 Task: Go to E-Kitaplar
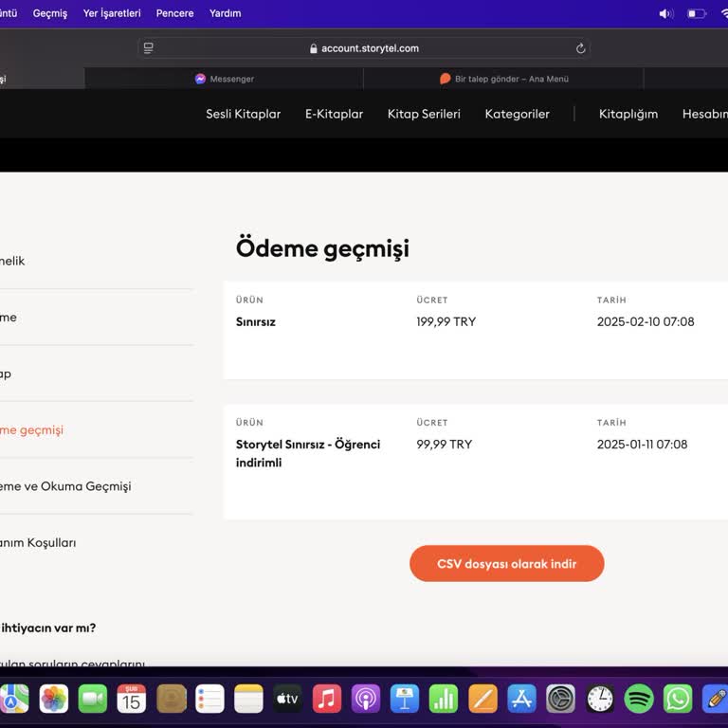coord(335,114)
